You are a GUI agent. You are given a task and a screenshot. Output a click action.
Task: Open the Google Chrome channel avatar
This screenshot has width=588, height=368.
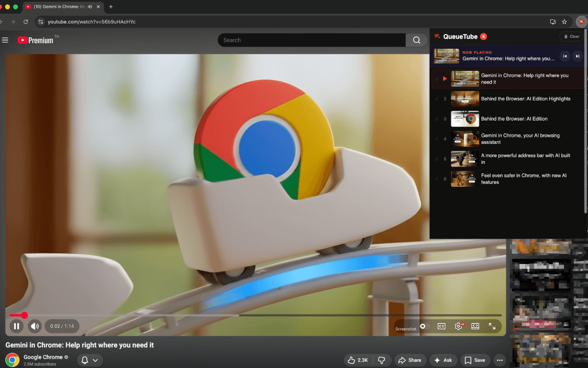tap(12, 360)
